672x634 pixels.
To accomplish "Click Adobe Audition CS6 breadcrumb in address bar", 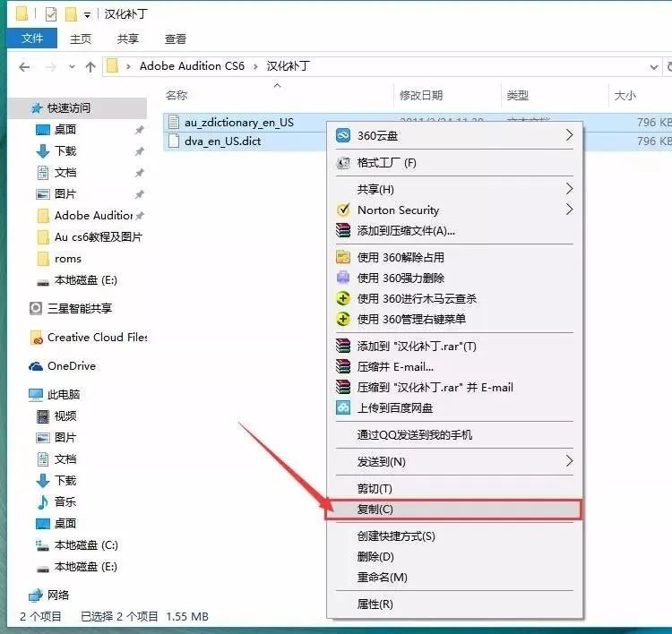I will tap(192, 66).
